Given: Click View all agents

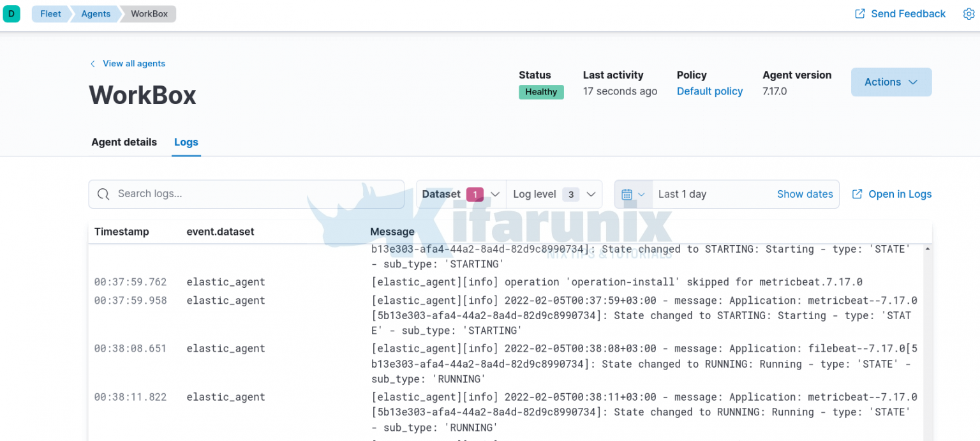Looking at the screenshot, I should point(134,63).
